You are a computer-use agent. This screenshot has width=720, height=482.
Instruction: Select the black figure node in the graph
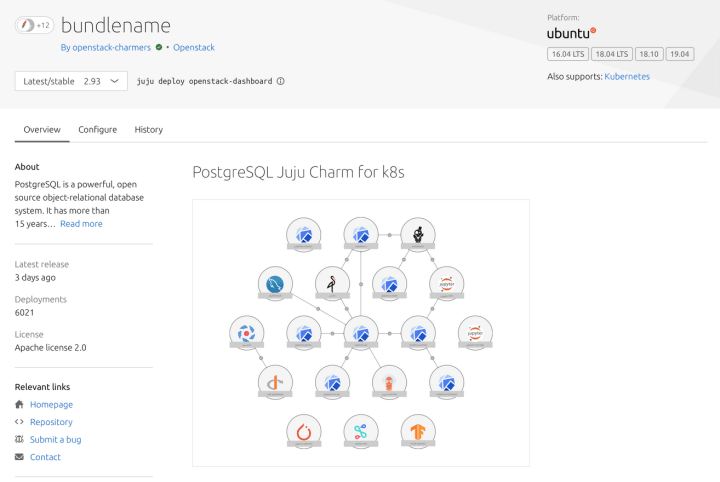(418, 234)
